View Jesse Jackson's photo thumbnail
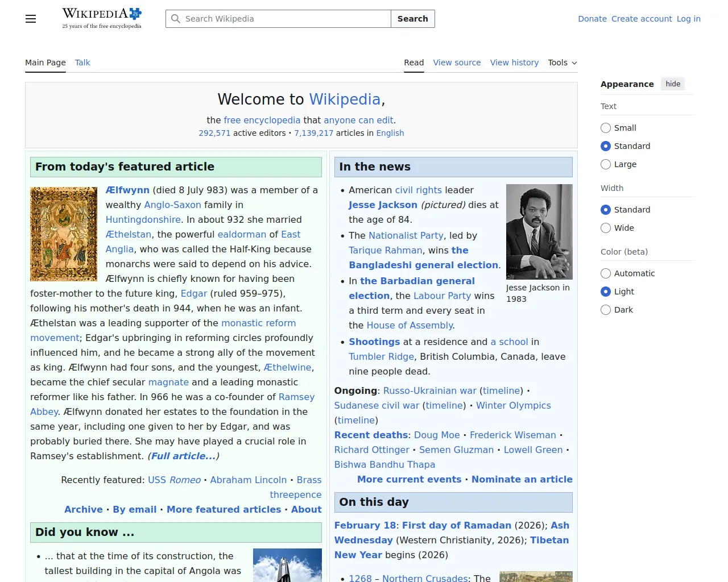This screenshot has width=728, height=582. pyautogui.click(x=539, y=232)
